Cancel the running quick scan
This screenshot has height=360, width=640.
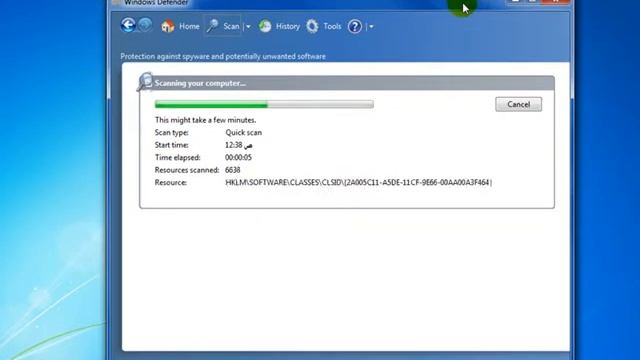(x=518, y=104)
